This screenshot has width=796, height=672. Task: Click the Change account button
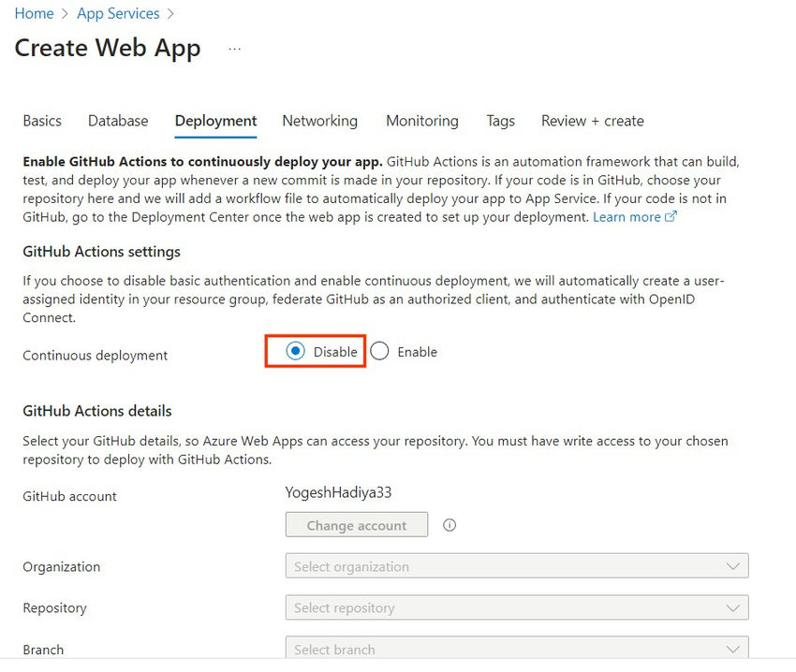[x=356, y=524]
